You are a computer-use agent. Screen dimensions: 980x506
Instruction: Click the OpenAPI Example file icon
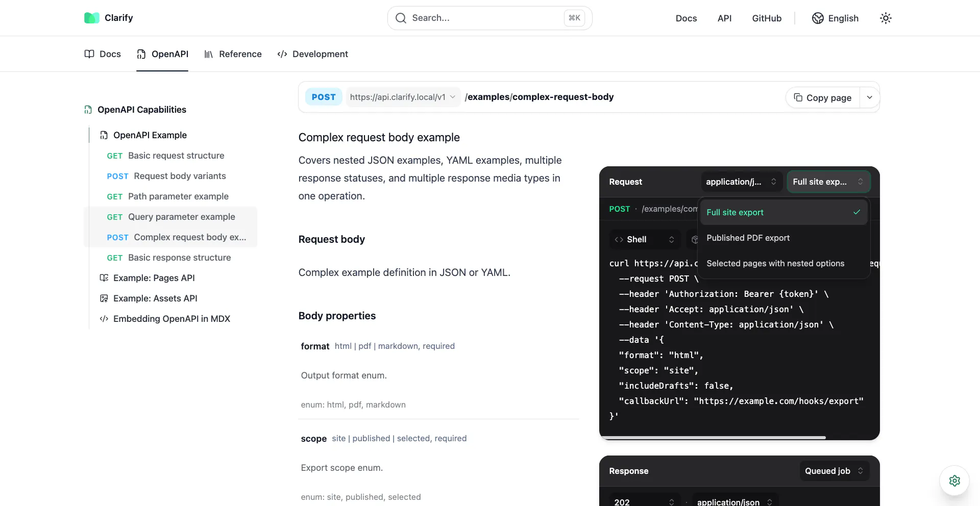(104, 135)
